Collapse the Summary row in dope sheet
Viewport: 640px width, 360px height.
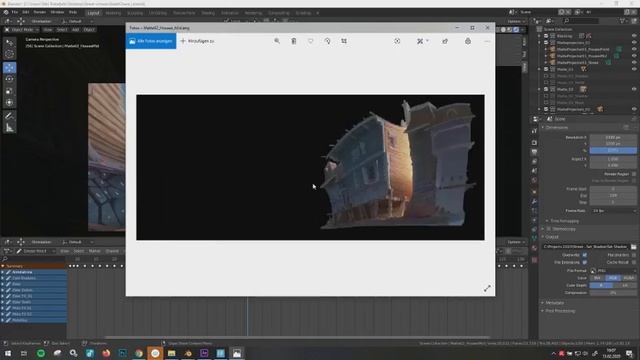(x=3, y=266)
